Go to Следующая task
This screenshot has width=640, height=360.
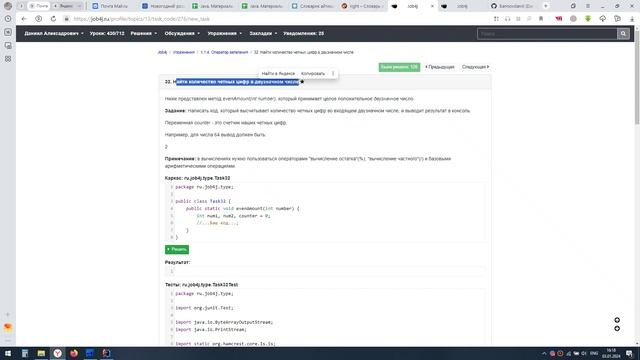(x=476, y=67)
